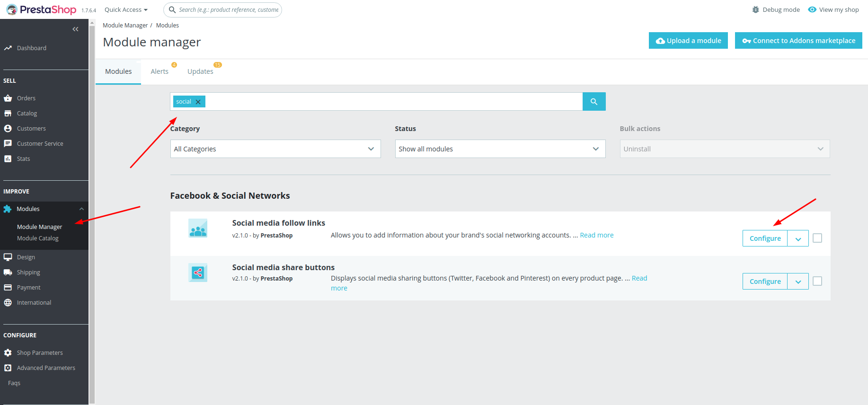Click Social media share buttons module icon
Image resolution: width=868 pixels, height=405 pixels.
point(198,273)
